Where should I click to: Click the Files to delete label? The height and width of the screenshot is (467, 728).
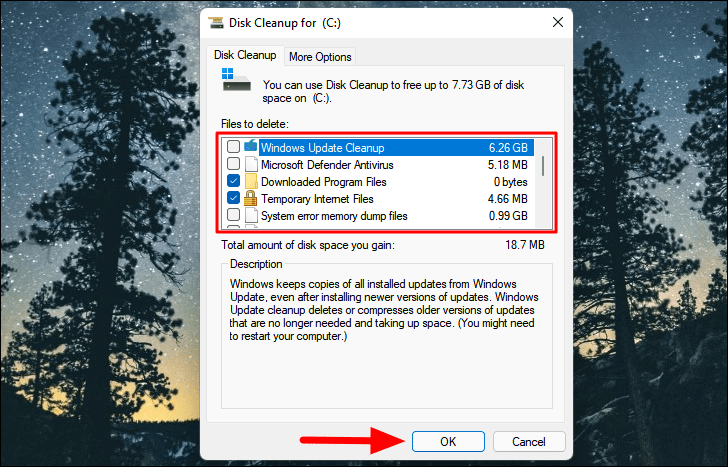(254, 124)
